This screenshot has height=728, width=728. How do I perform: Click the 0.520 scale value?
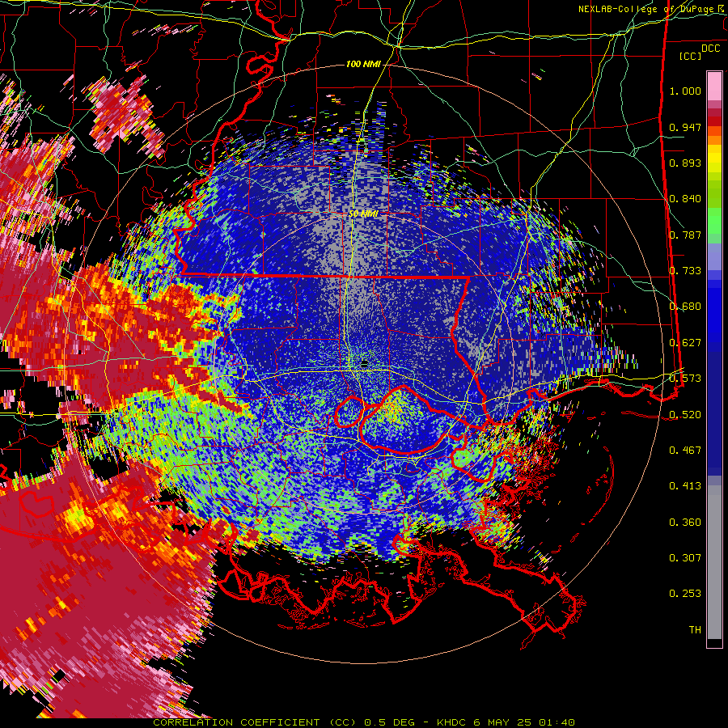point(685,415)
